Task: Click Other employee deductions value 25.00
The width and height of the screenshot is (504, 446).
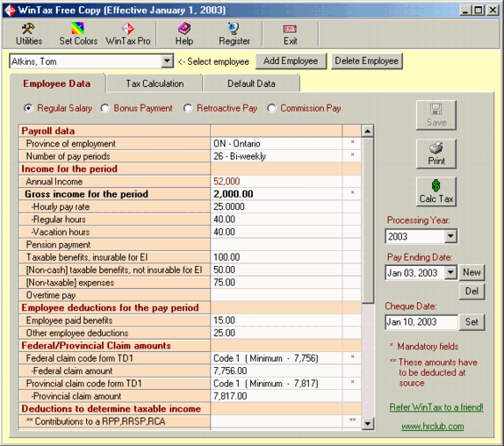Action: [x=277, y=333]
